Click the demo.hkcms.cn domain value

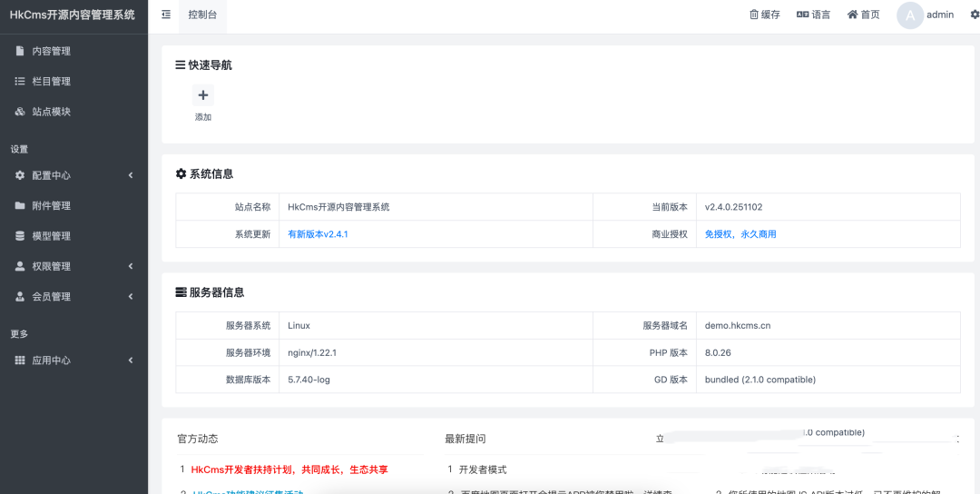tap(738, 326)
